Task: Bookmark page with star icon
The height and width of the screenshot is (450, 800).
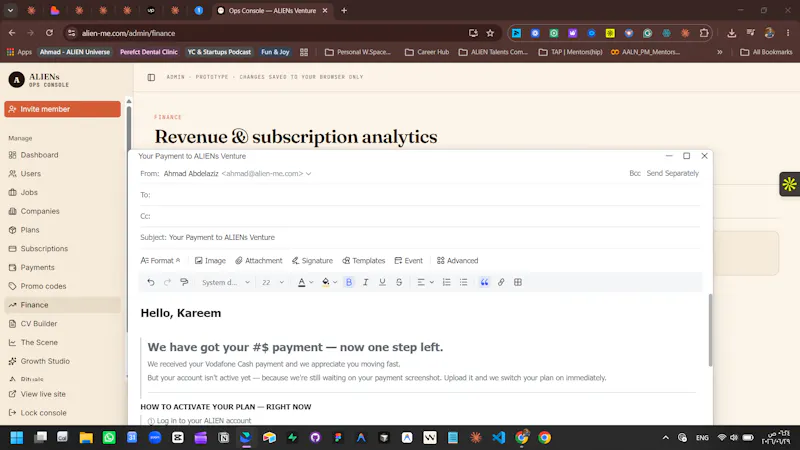Action: (x=490, y=33)
